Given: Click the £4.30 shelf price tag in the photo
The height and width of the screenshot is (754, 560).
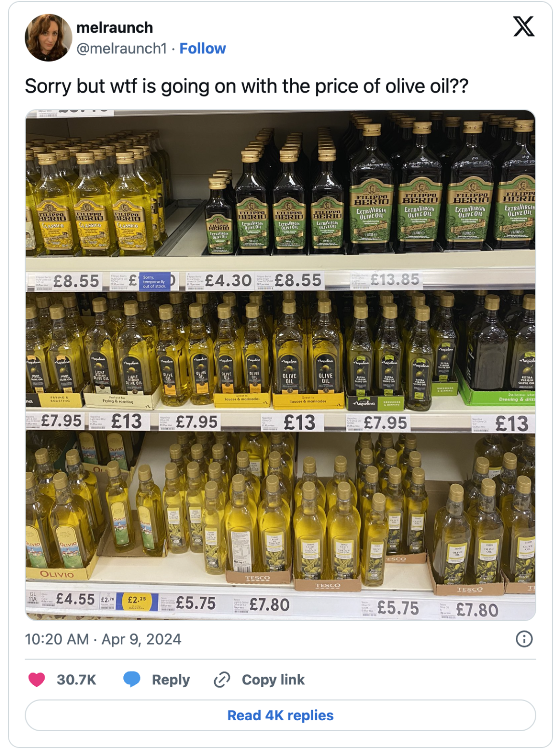Looking at the screenshot, I should point(228,281).
